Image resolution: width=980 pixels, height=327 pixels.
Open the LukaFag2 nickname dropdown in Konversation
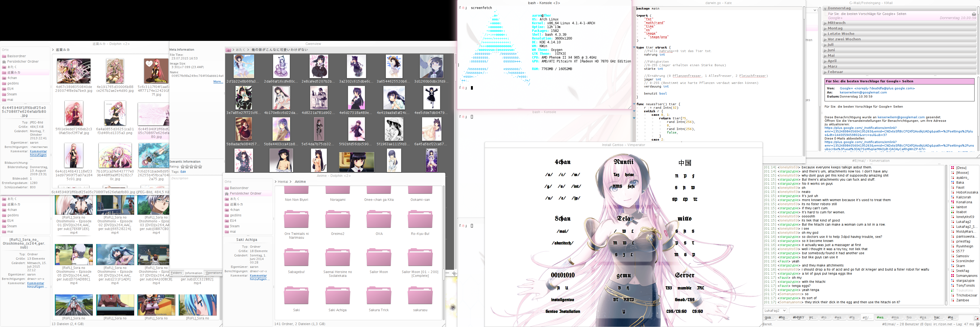(775, 311)
